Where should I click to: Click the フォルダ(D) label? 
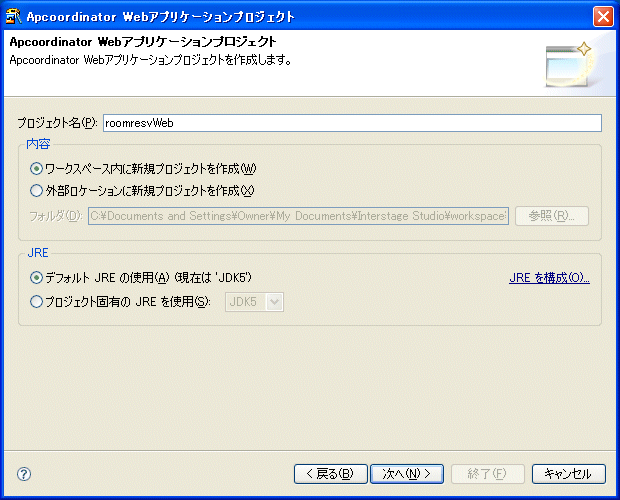[x=56, y=216]
